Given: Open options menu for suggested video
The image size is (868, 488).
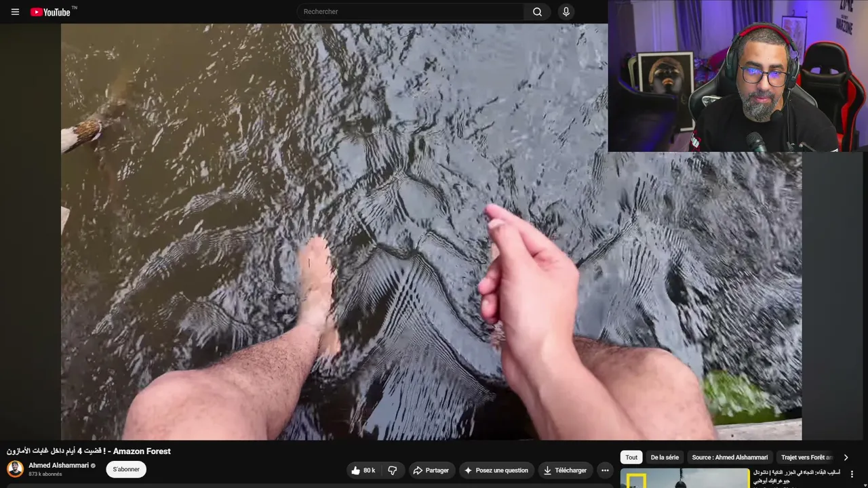Looking at the screenshot, I should (x=852, y=474).
